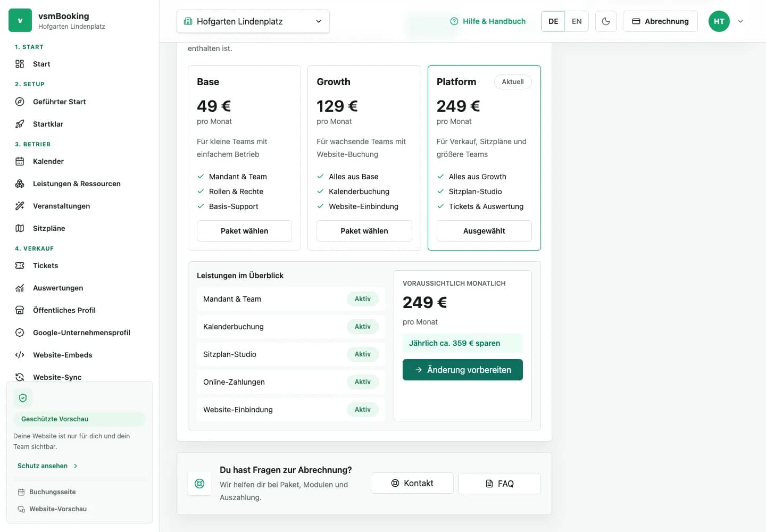This screenshot has width=766, height=532.
Task: Click the lifebuoy icon in billing help
Action: click(199, 484)
